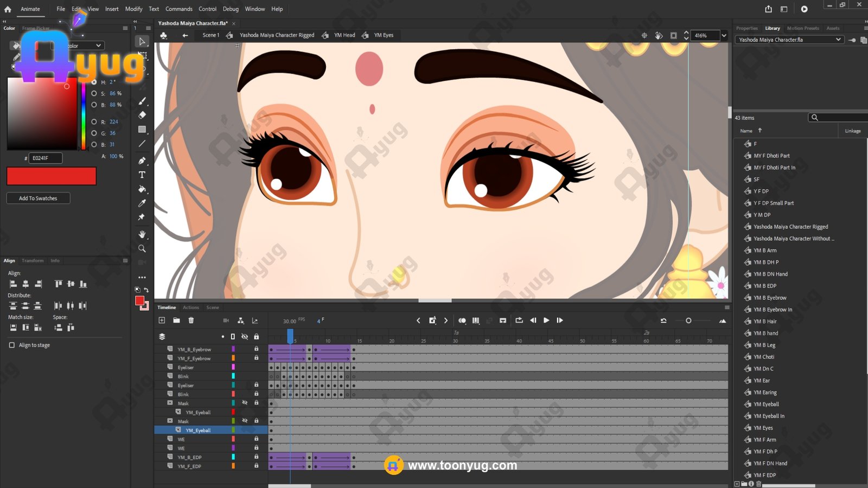
Task: Open the Yashoda Maiya Character.fla library dropdown
Action: coord(789,40)
